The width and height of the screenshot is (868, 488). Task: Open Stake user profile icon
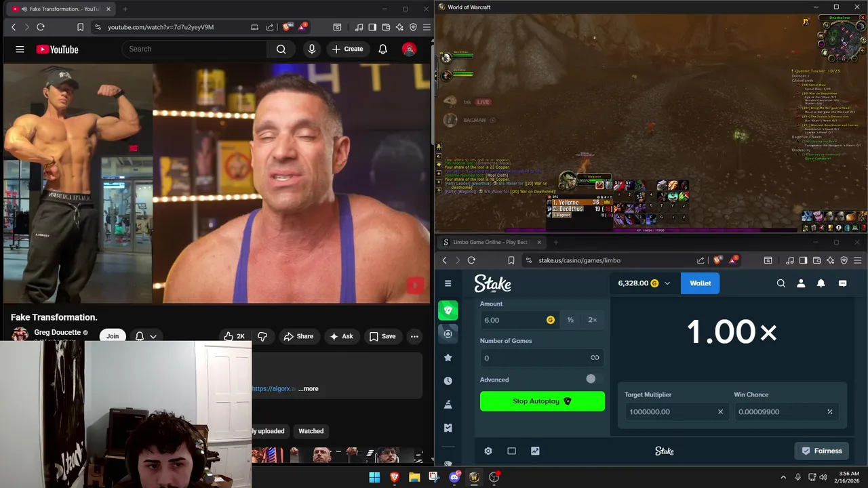click(801, 283)
